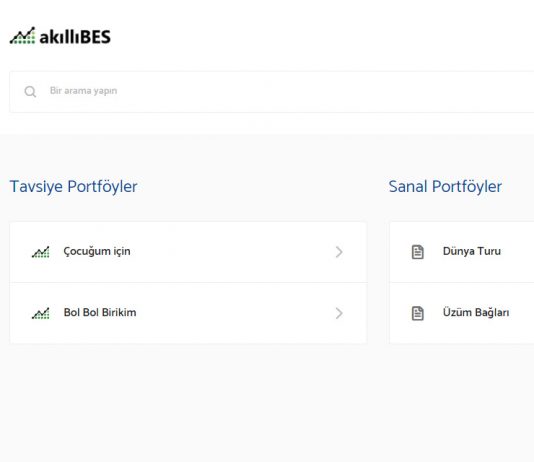
Task: Select the Tavsiye Portföyler heading
Action: pos(74,187)
